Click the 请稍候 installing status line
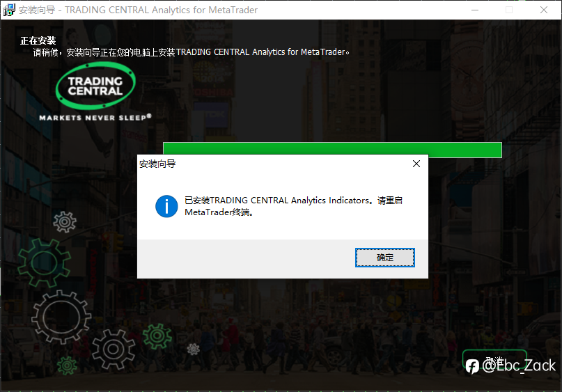This screenshot has height=392, width=562. coord(191,52)
